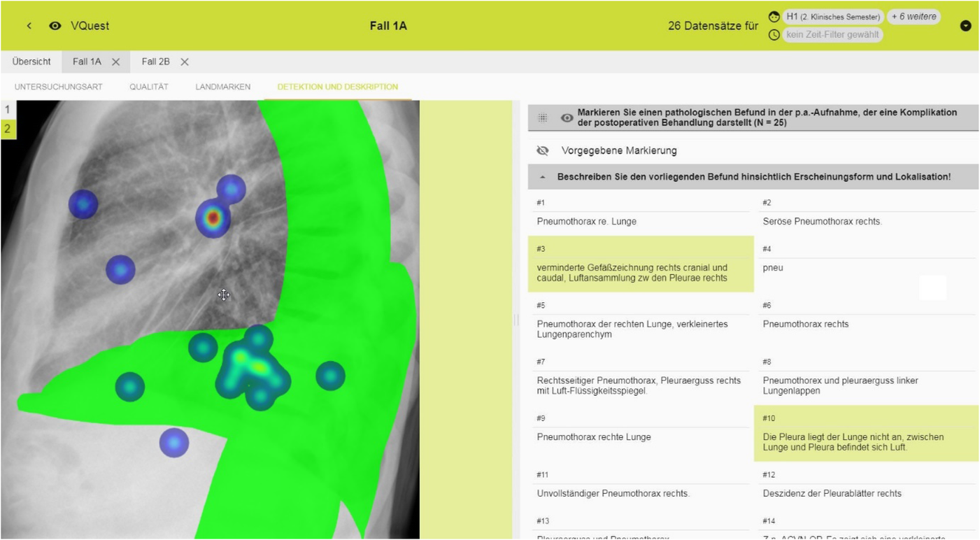Screen dimensions: 980x540
Task: Click the eye icon beside VQuest
Action: coord(55,26)
